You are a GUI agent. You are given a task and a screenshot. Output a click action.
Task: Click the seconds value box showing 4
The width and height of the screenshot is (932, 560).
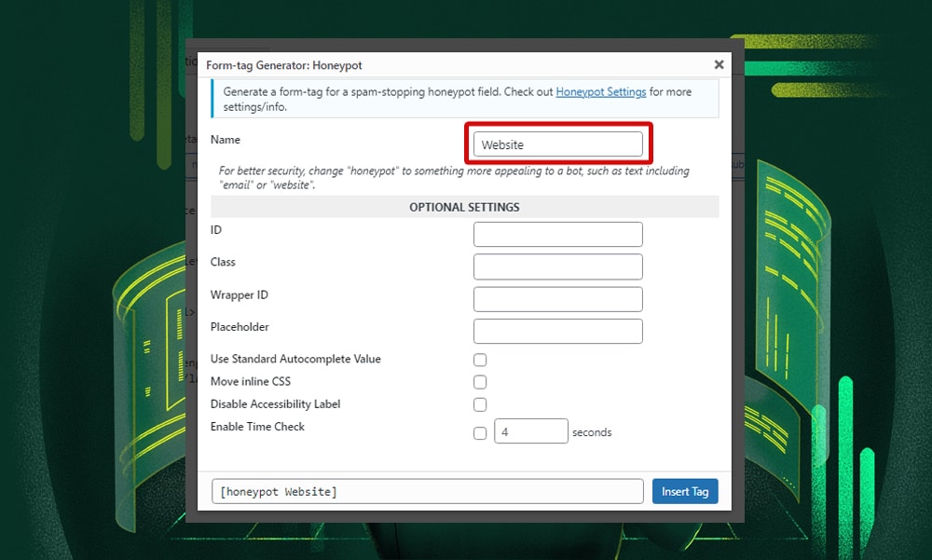pos(531,430)
